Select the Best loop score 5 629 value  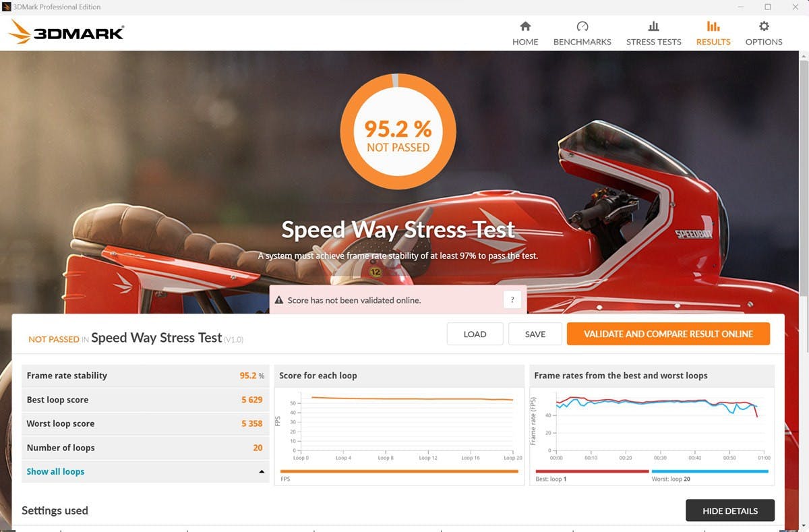coord(251,400)
